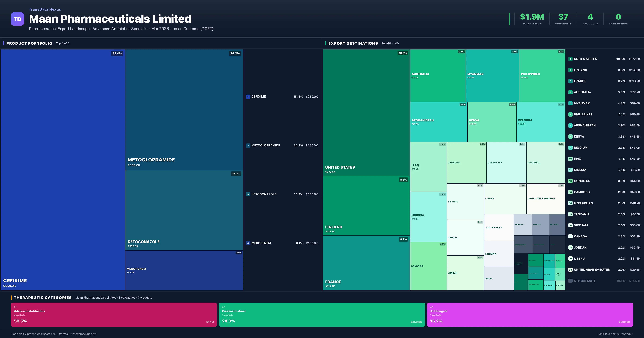This screenshot has height=338, width=644.
Task: Click gray swatch beside OTHERS (20+)
Action: [570, 281]
